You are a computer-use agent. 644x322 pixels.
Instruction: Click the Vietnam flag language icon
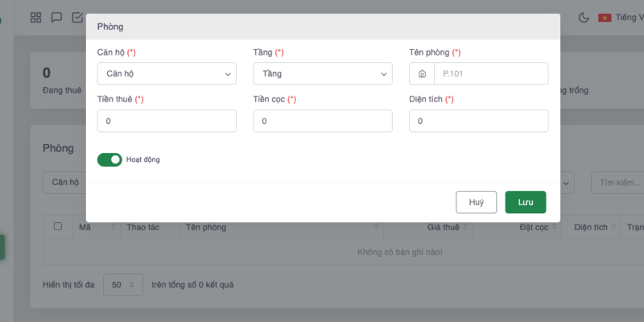coord(605,17)
